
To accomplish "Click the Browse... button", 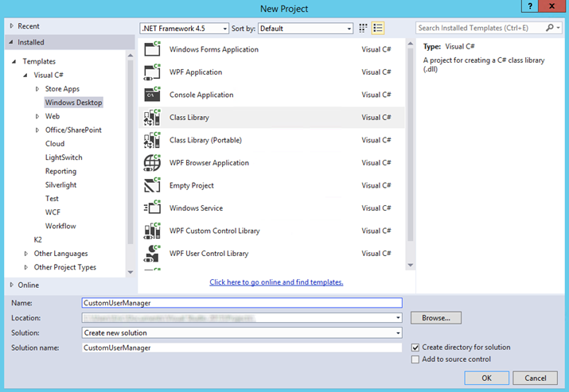I will (436, 318).
